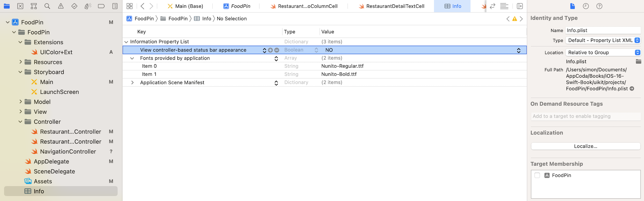Select NavigationController file
Screen dimensions: 644x201
[68, 152]
